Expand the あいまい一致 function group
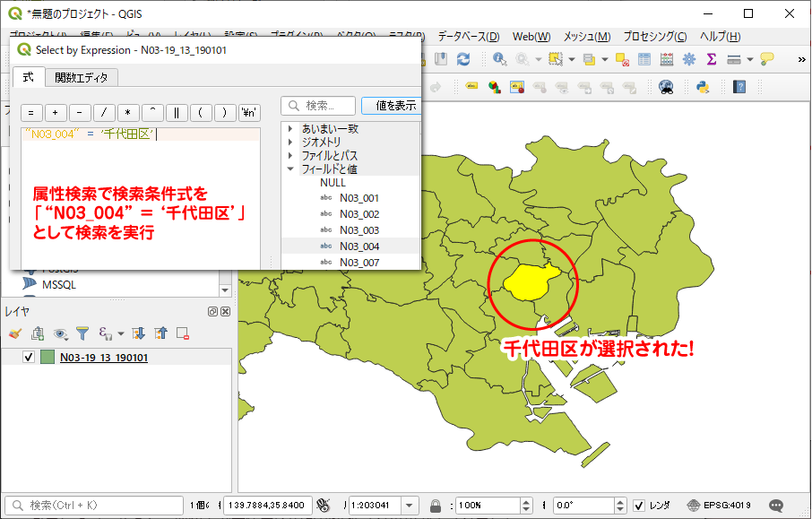Screen dimensions: 812x519 (x=290, y=129)
